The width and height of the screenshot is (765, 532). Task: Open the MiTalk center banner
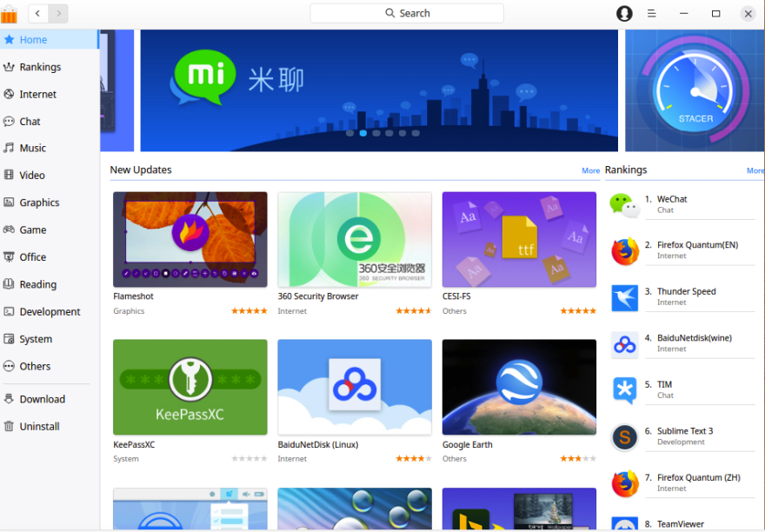point(379,90)
